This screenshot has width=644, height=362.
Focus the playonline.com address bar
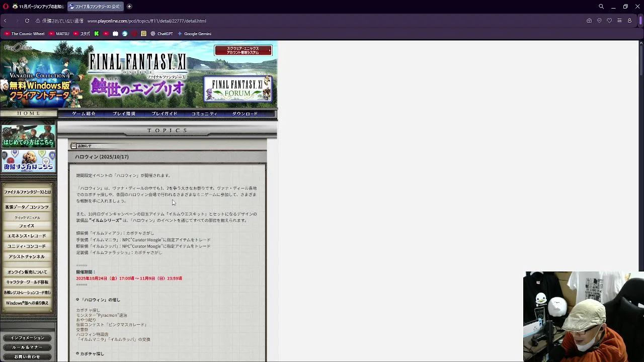[x=146, y=21]
